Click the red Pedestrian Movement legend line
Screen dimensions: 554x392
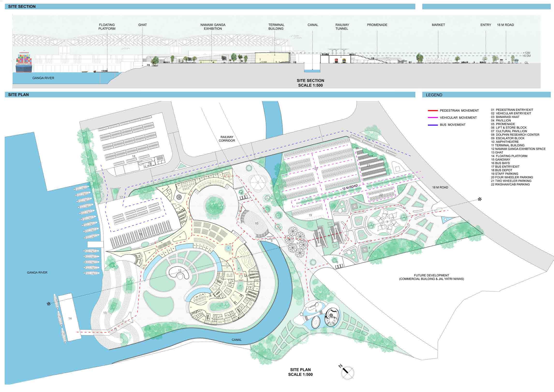(433, 111)
